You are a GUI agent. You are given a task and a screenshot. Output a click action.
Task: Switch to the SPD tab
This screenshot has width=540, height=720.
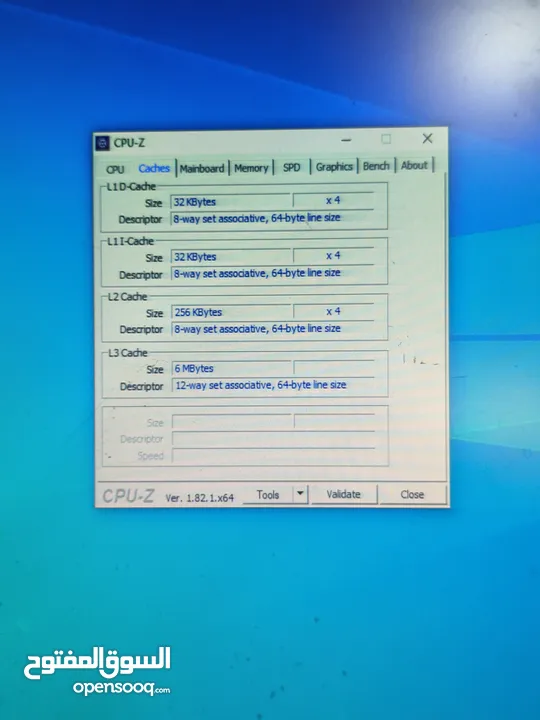(x=292, y=167)
